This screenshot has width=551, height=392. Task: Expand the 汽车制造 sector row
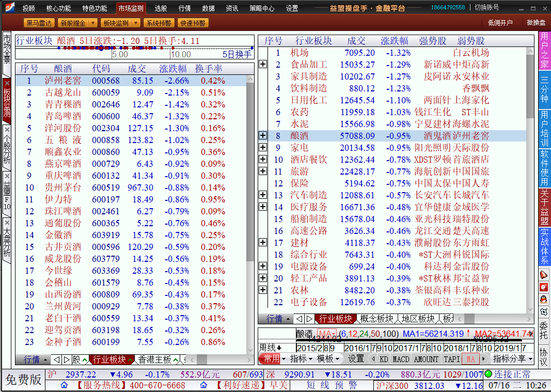(263, 195)
